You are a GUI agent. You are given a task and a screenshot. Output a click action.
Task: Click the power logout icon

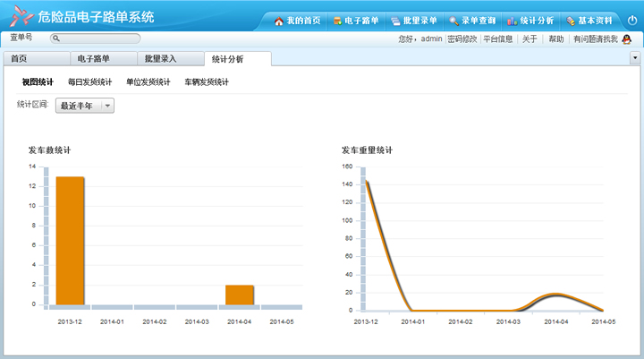631,20
